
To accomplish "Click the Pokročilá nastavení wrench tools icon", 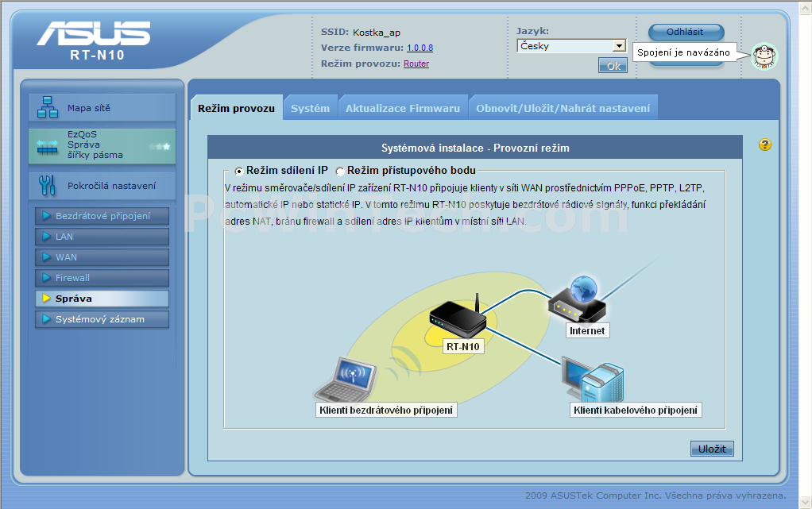I will tap(47, 185).
